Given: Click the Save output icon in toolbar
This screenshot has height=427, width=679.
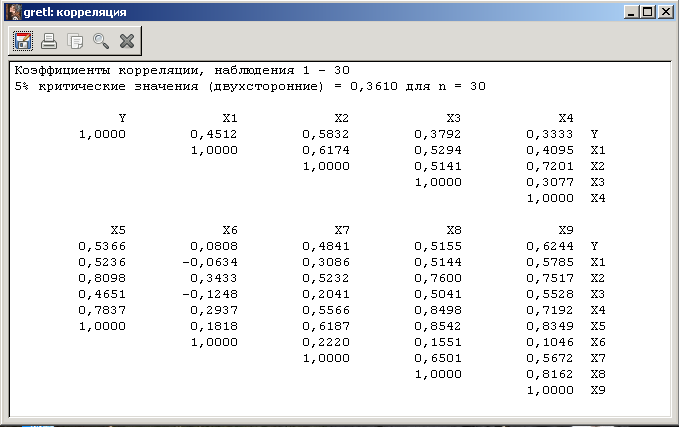Looking at the screenshot, I should tap(23, 41).
